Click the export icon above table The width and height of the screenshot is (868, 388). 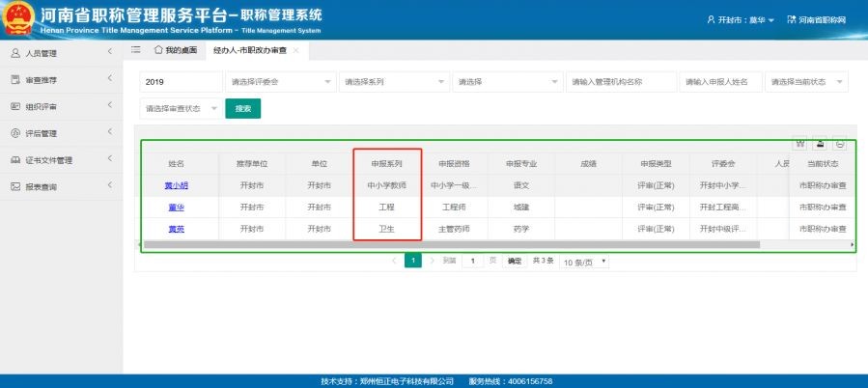coord(820,144)
